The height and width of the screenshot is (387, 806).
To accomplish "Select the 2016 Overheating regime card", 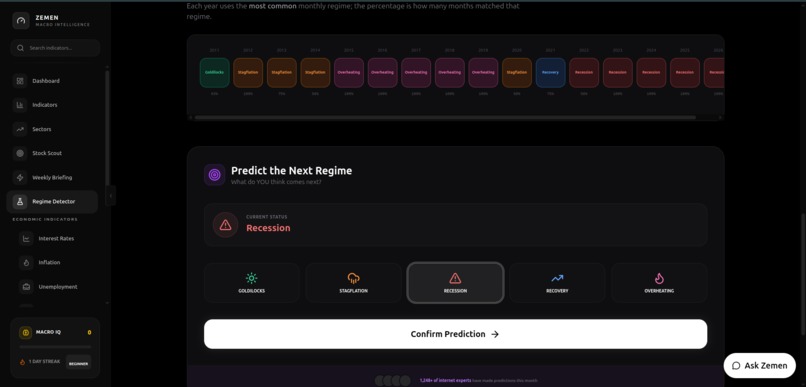I will pos(382,72).
